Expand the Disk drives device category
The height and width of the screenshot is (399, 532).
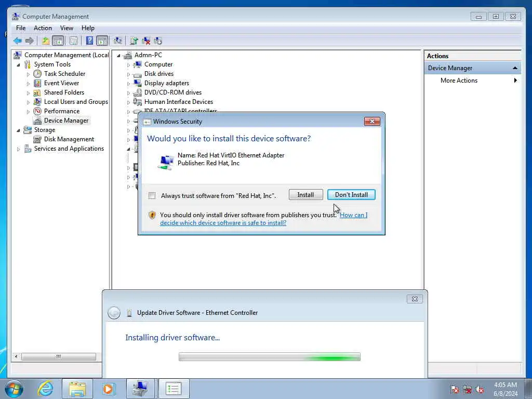pos(128,74)
